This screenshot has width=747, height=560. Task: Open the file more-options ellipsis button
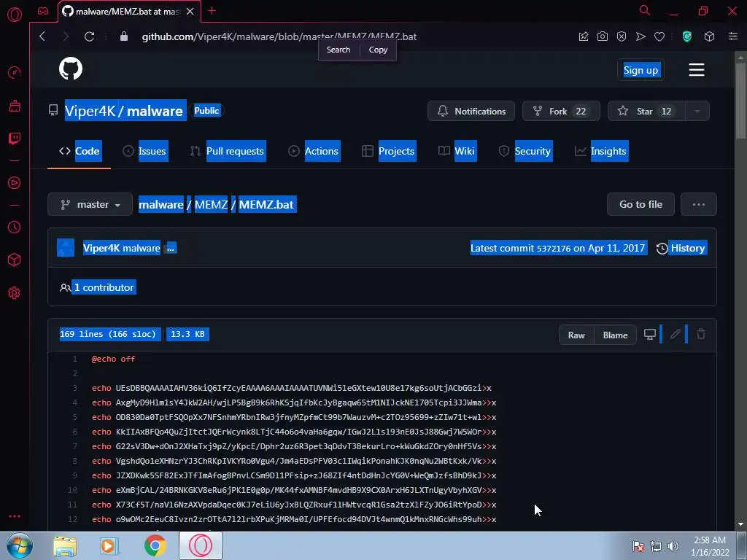point(698,204)
